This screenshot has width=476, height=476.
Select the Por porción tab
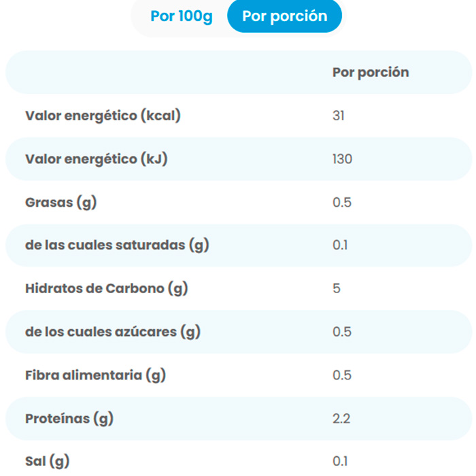pyautogui.click(x=284, y=16)
